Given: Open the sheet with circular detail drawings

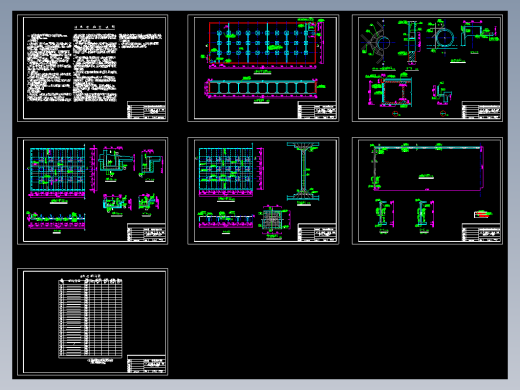Looking at the screenshot, I should [x=427, y=68].
